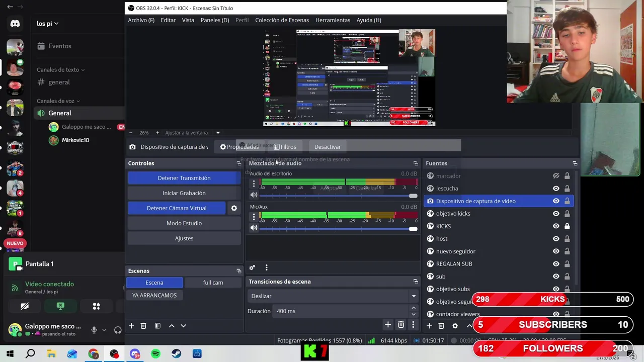Open Paneles (D) menu
This screenshot has height=362, width=644.
click(215, 20)
